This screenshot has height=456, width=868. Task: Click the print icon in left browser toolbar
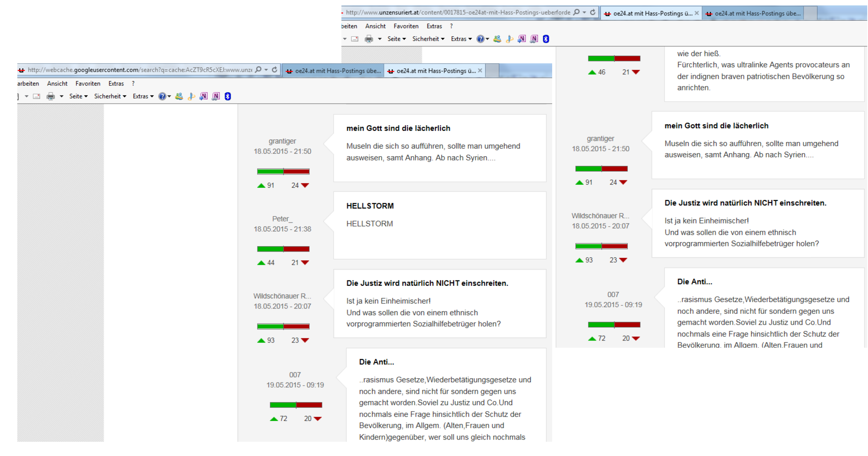click(51, 96)
